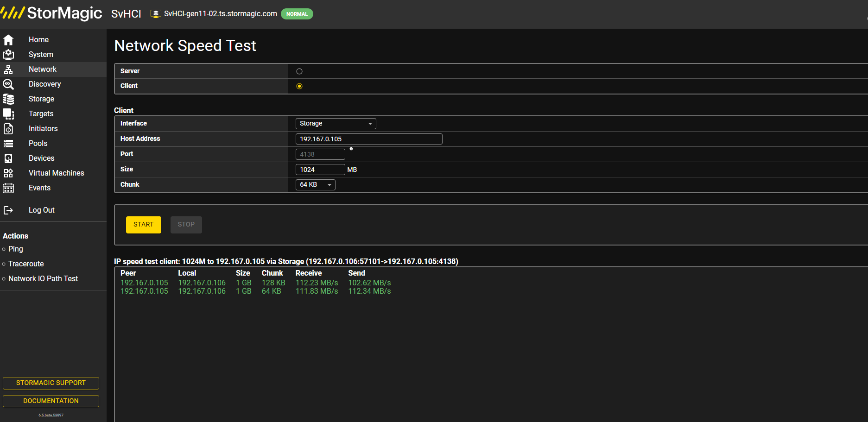Run the Traceroute action

point(26,264)
